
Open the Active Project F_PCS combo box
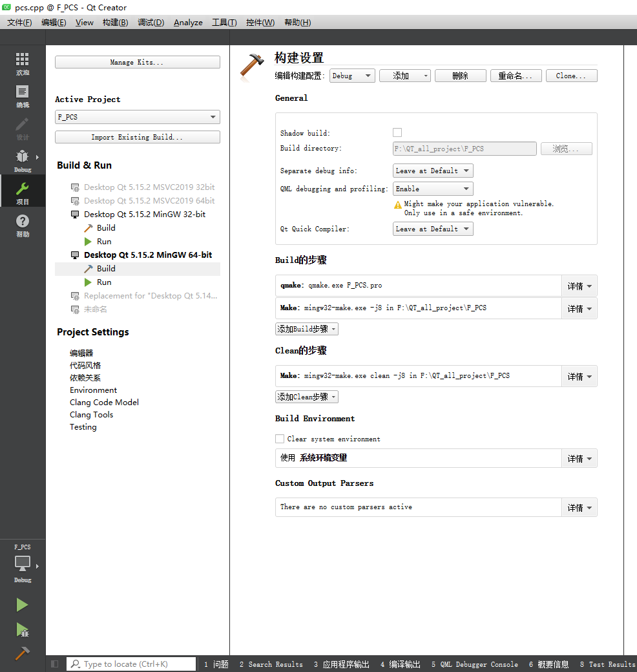point(137,117)
